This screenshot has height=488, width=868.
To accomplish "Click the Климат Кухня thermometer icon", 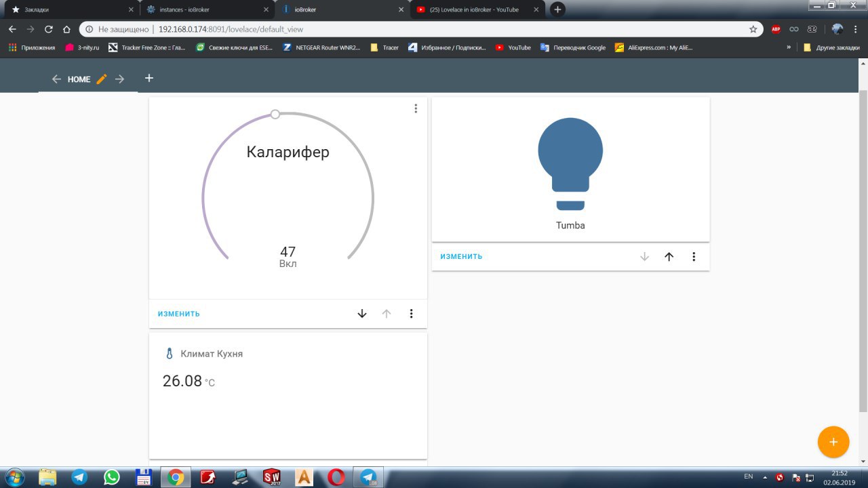I will tap(170, 354).
